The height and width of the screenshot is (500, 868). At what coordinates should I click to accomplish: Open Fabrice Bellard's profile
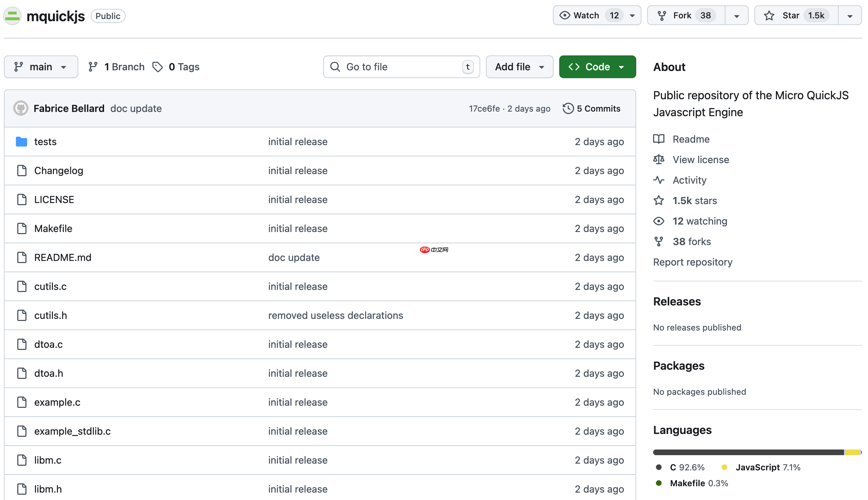tap(69, 108)
